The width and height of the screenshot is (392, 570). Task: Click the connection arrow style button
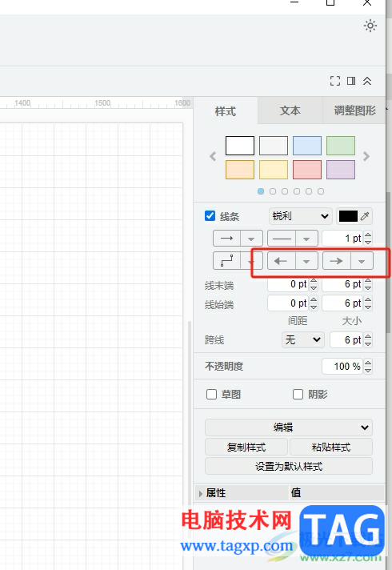coord(226,239)
